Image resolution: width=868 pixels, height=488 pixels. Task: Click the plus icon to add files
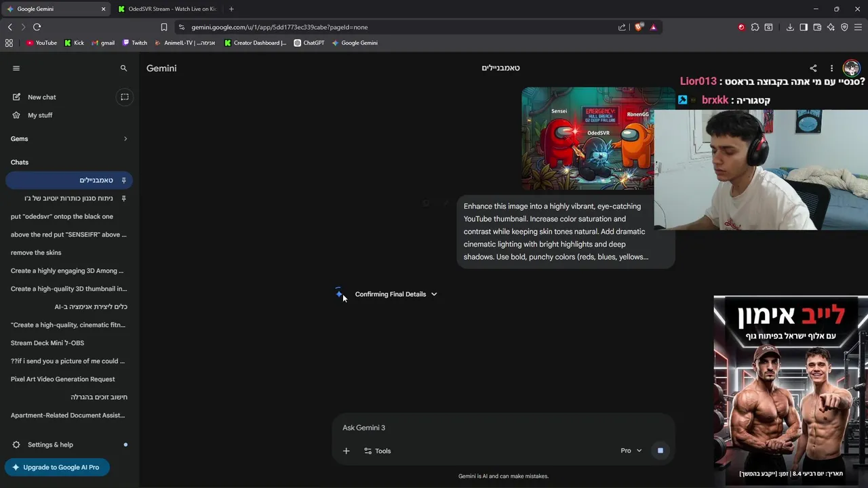(346, 451)
